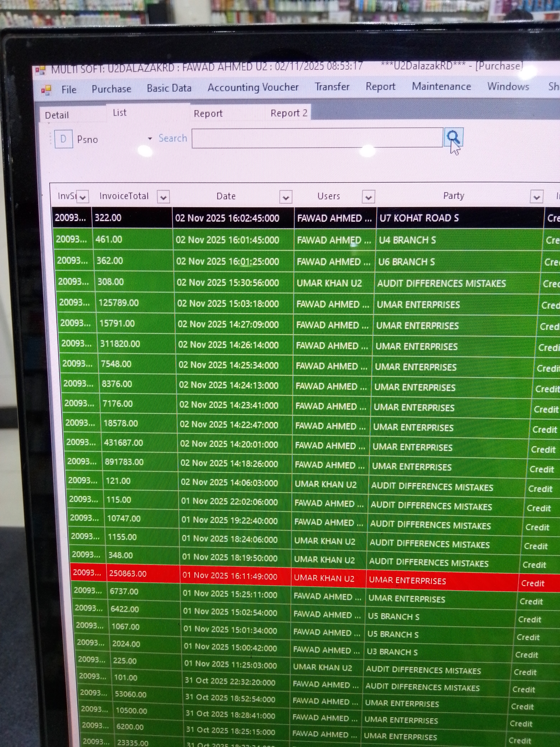Click the Date column header
Image resolution: width=560 pixels, height=747 pixels.
[226, 196]
